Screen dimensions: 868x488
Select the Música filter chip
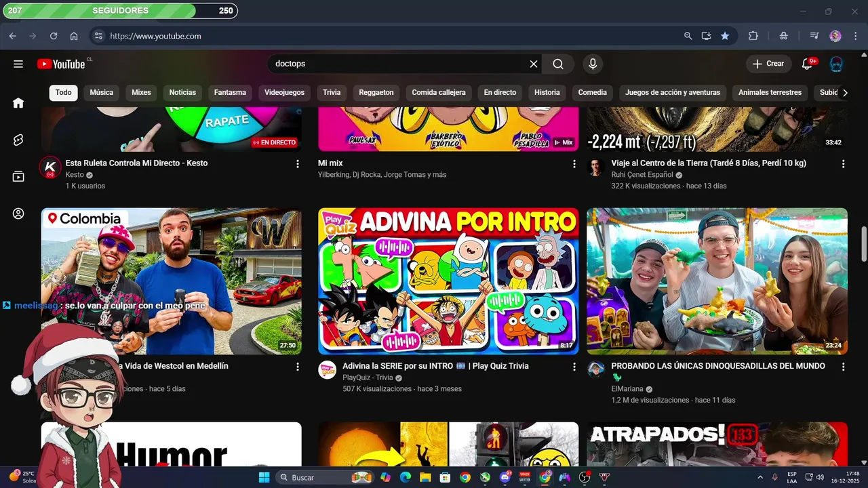pyautogui.click(x=102, y=93)
